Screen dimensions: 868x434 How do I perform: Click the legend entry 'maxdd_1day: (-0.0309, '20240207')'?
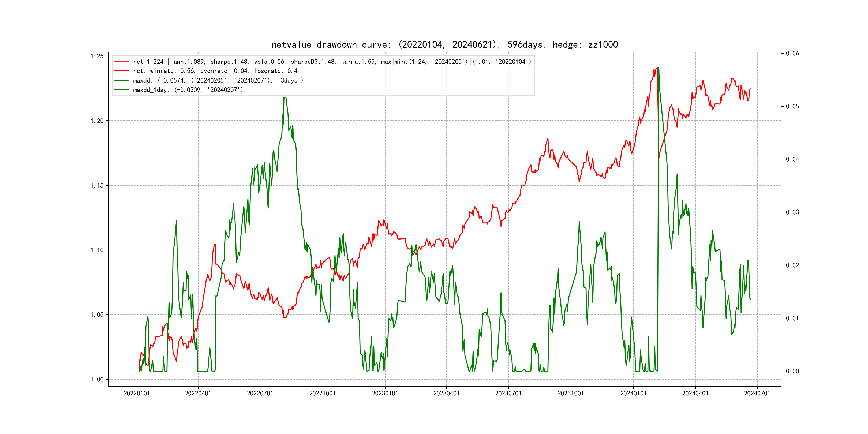click(188, 90)
